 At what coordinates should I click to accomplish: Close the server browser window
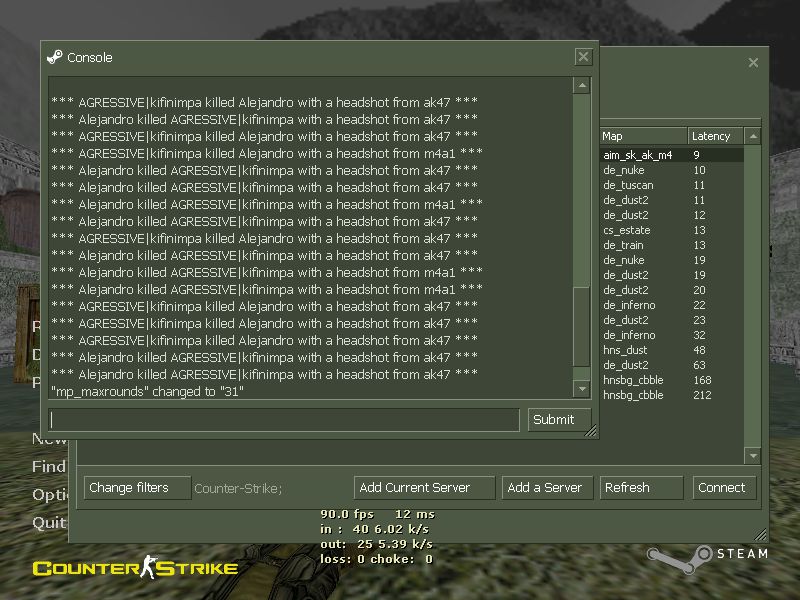pos(753,63)
